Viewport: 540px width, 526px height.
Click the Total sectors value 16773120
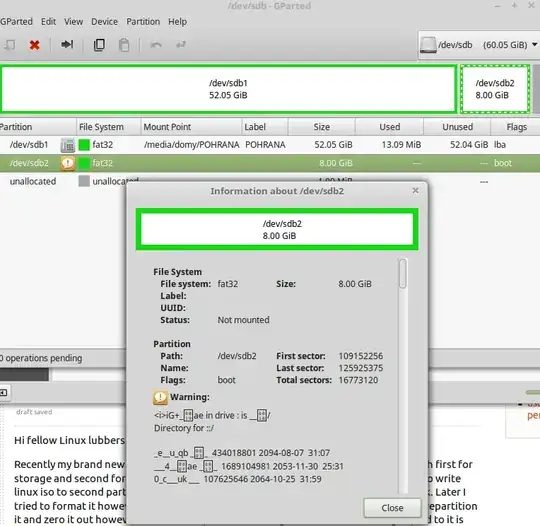(x=358, y=380)
